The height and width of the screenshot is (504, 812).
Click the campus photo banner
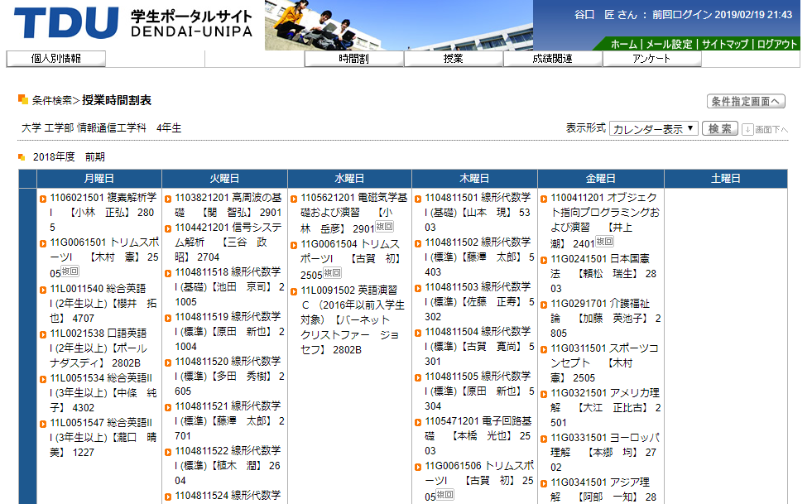[x=399, y=25]
